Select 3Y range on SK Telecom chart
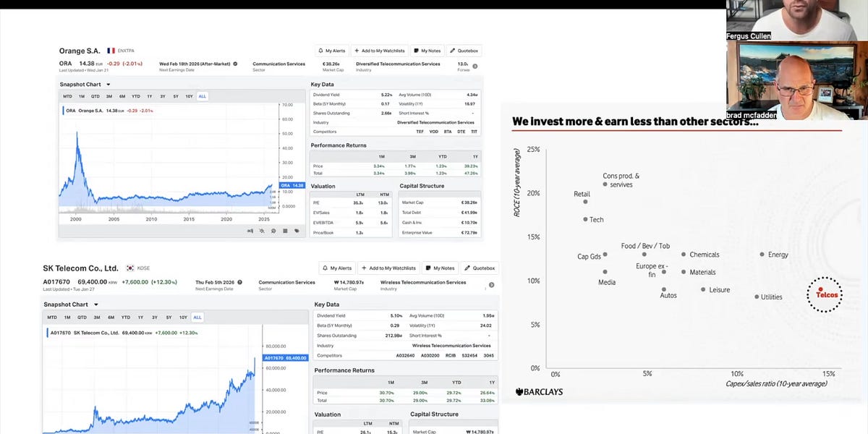The width and height of the screenshot is (868, 434). pos(155,317)
